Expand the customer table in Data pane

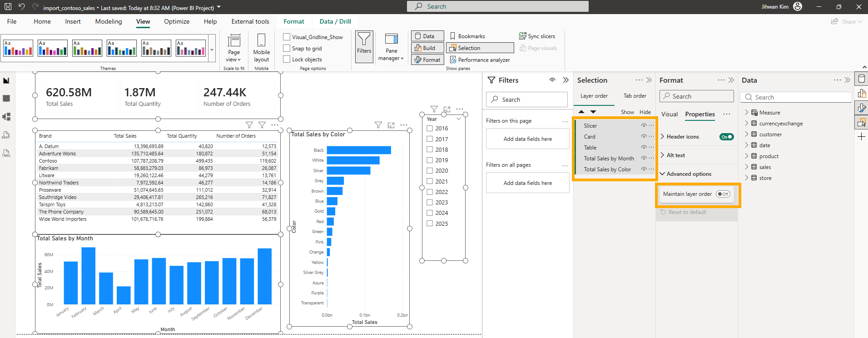(x=746, y=134)
